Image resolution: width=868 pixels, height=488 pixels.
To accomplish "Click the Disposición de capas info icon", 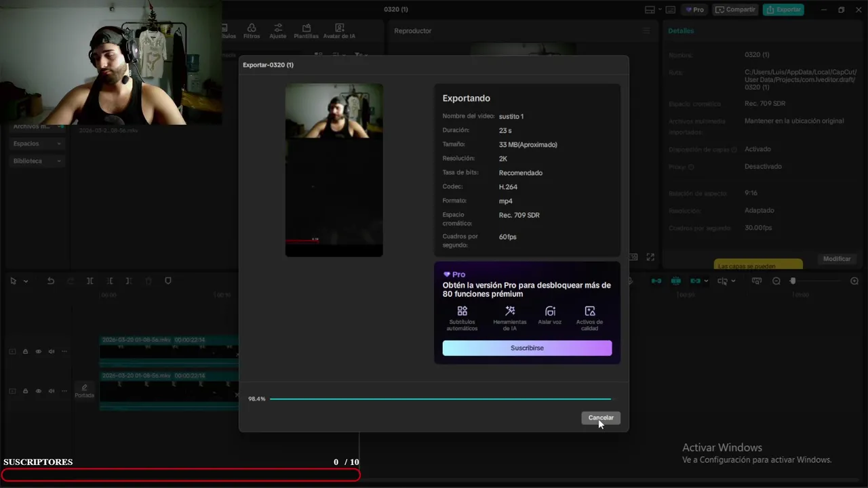I will click(734, 149).
